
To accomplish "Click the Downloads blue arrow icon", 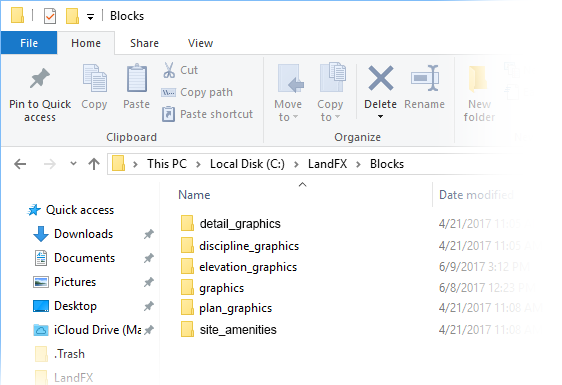I will click(x=41, y=234).
